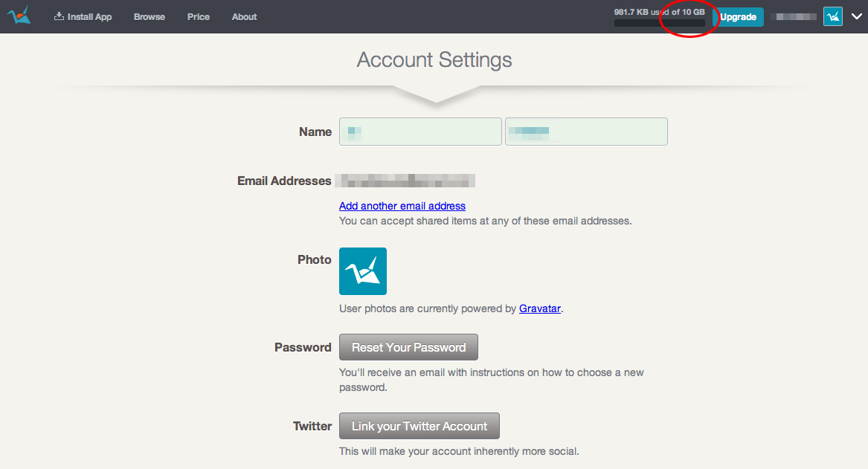Go to the Price page

(x=199, y=16)
